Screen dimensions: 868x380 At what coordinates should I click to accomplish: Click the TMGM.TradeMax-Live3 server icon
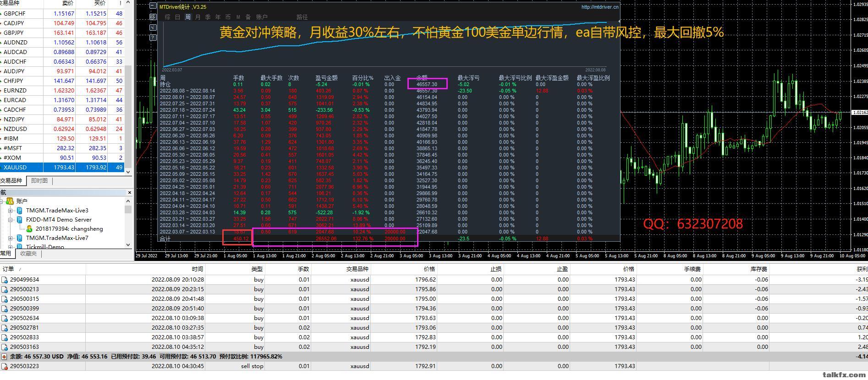[x=20, y=211]
